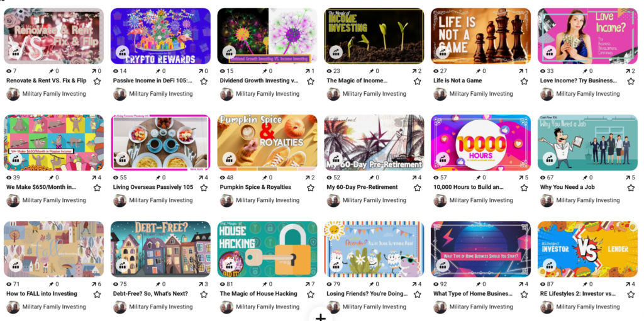
Task: Open the Investor VS Lender thumbnail
Action: click(x=587, y=249)
